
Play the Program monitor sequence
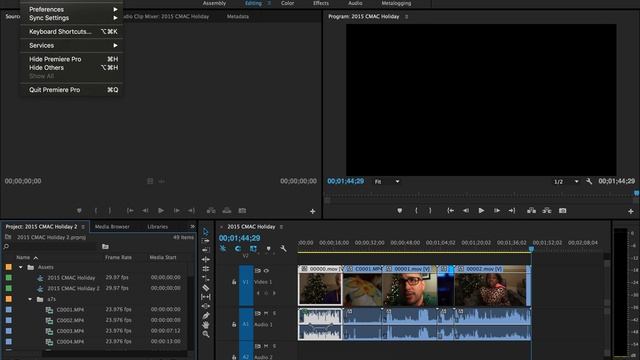pos(482,211)
